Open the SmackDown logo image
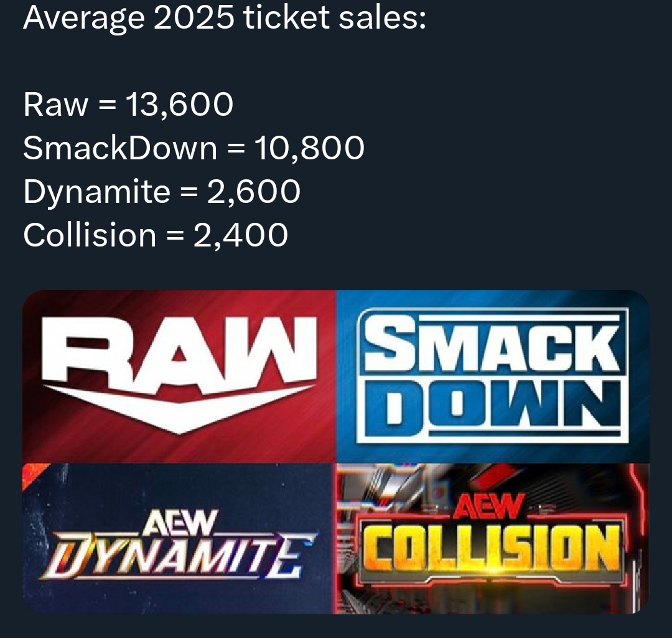This screenshot has width=672, height=638. pyautogui.click(x=493, y=377)
